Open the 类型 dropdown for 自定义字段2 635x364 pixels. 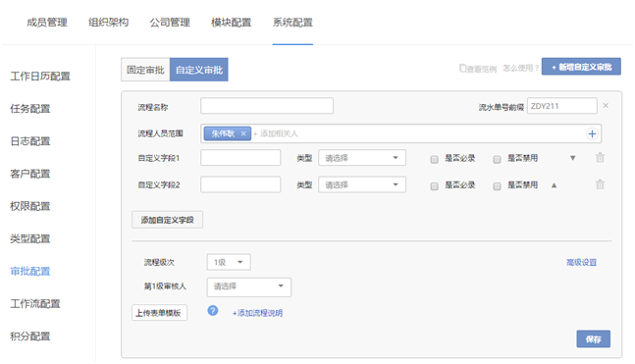[362, 184]
